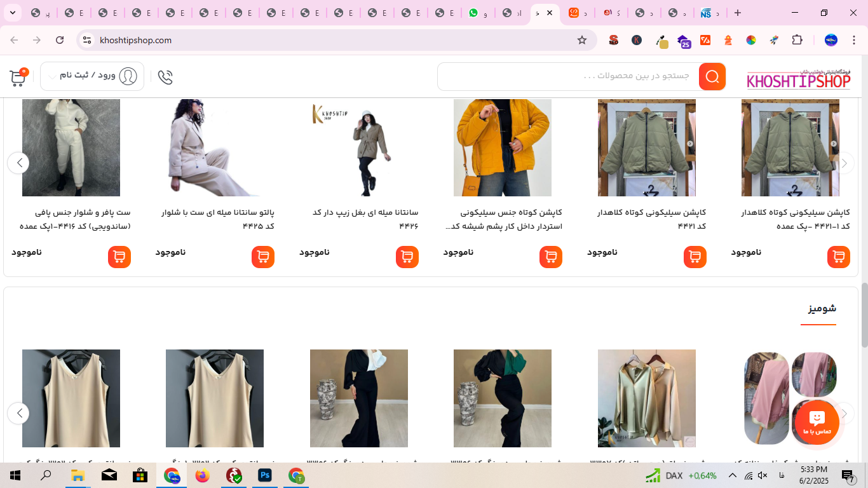Click the phone contact icon in header
This screenshot has height=488, width=868.
[x=165, y=77]
